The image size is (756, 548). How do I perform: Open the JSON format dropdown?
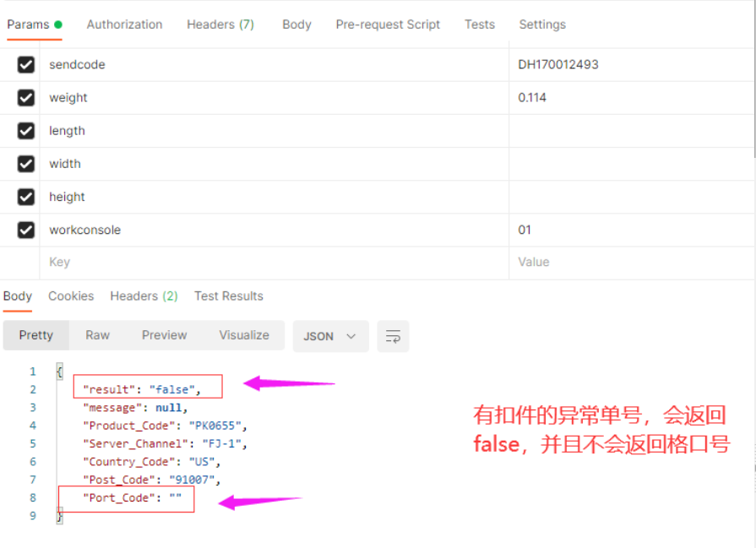330,336
